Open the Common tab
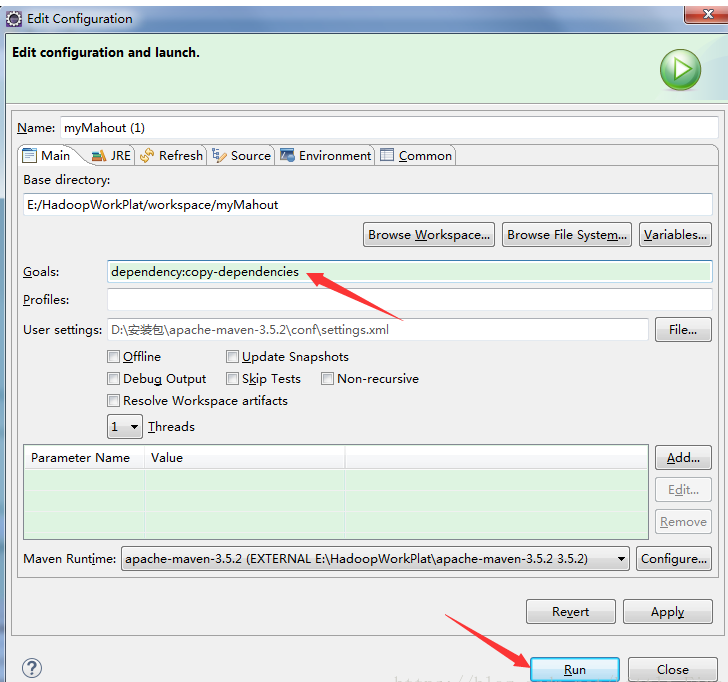The image size is (728, 682). pos(416,156)
